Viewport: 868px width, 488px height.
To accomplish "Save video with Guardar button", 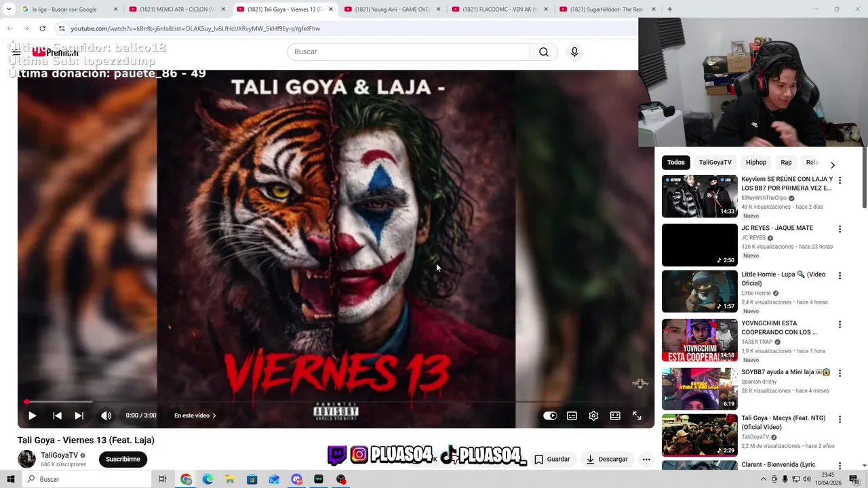I will [x=552, y=459].
